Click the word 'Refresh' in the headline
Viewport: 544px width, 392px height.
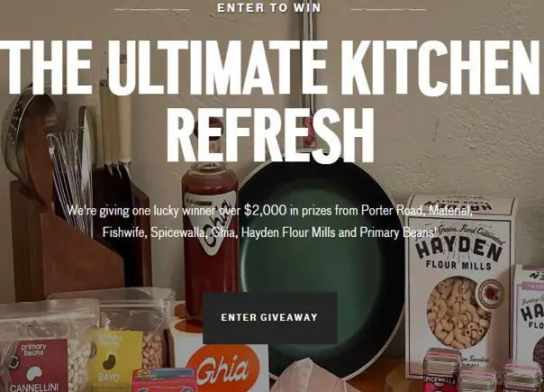point(270,136)
